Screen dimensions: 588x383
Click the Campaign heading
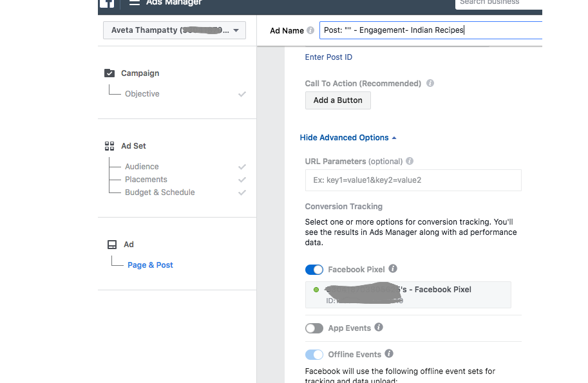pyautogui.click(x=140, y=73)
